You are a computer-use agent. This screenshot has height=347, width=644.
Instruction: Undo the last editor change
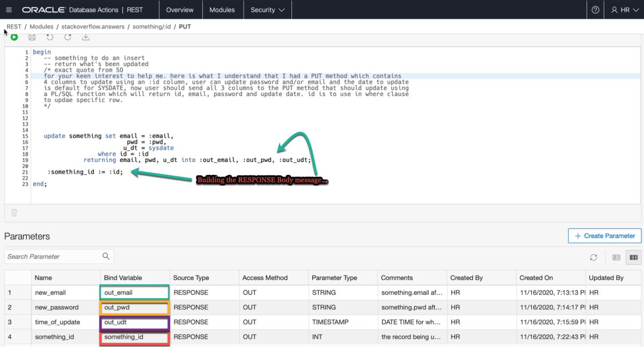click(x=50, y=37)
